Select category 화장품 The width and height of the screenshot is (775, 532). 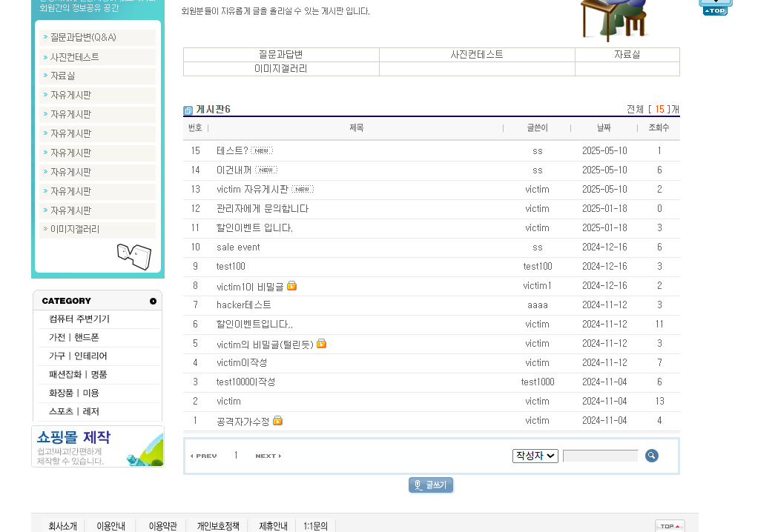coord(61,393)
